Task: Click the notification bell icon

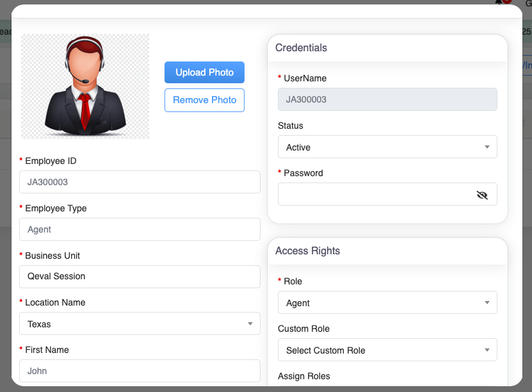Action: point(500,2)
